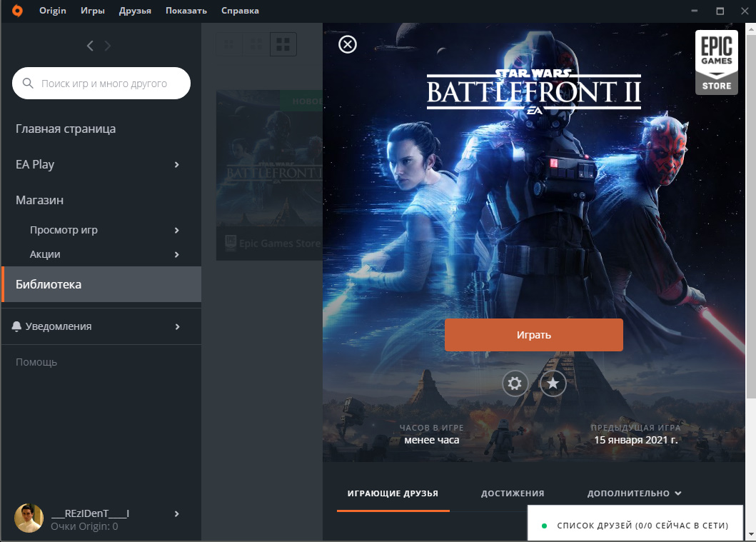This screenshot has width=756, height=542.
Task: Navigate back with left arrow
Action: coord(90,46)
